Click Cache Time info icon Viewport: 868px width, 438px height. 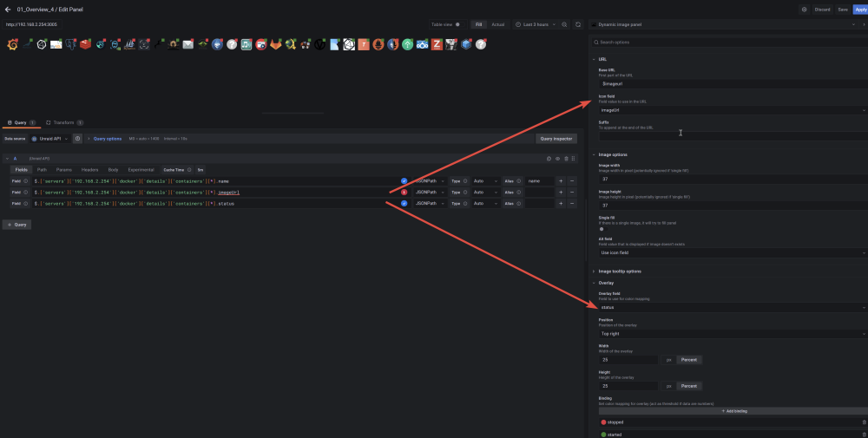point(189,170)
